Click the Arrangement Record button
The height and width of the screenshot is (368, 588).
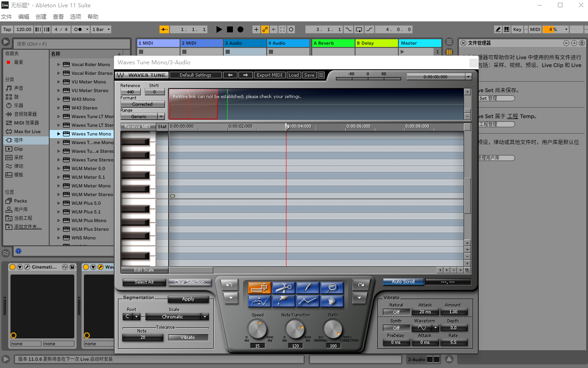pos(240,29)
